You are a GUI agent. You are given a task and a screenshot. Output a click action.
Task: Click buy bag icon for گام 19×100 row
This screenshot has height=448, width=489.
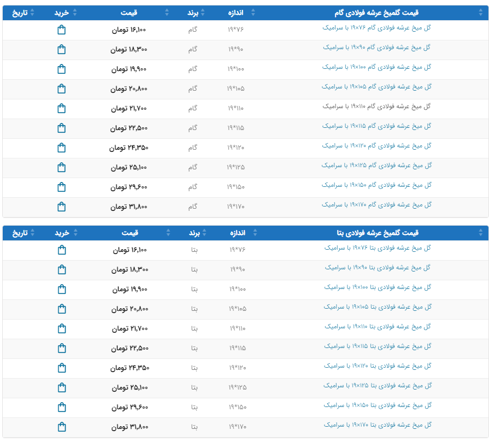pos(61,69)
